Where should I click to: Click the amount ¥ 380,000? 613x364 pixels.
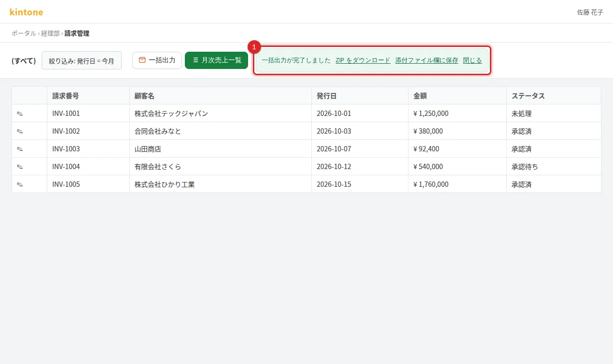click(x=428, y=131)
